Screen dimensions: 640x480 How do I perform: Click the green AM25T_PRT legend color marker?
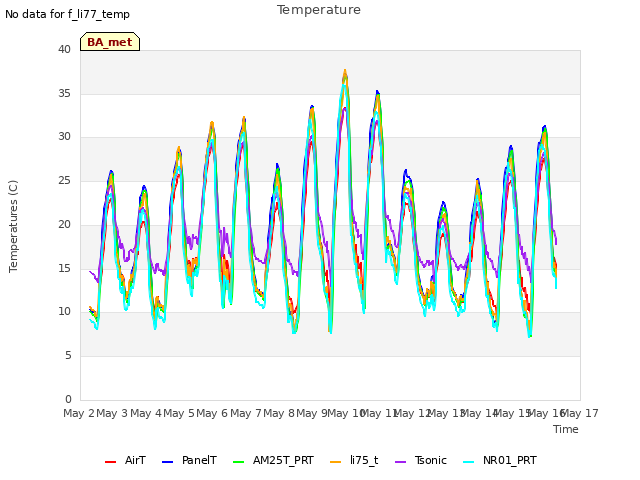tap(238, 462)
